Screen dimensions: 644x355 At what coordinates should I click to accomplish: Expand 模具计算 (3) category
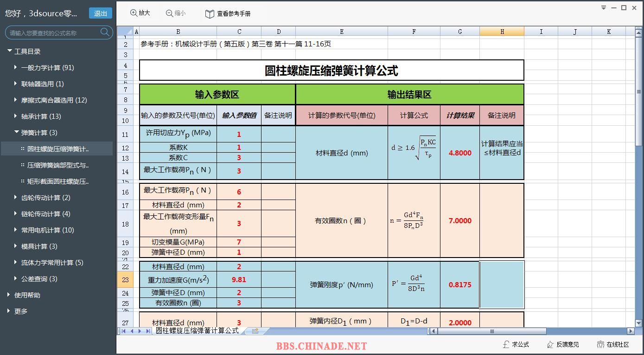coord(16,246)
